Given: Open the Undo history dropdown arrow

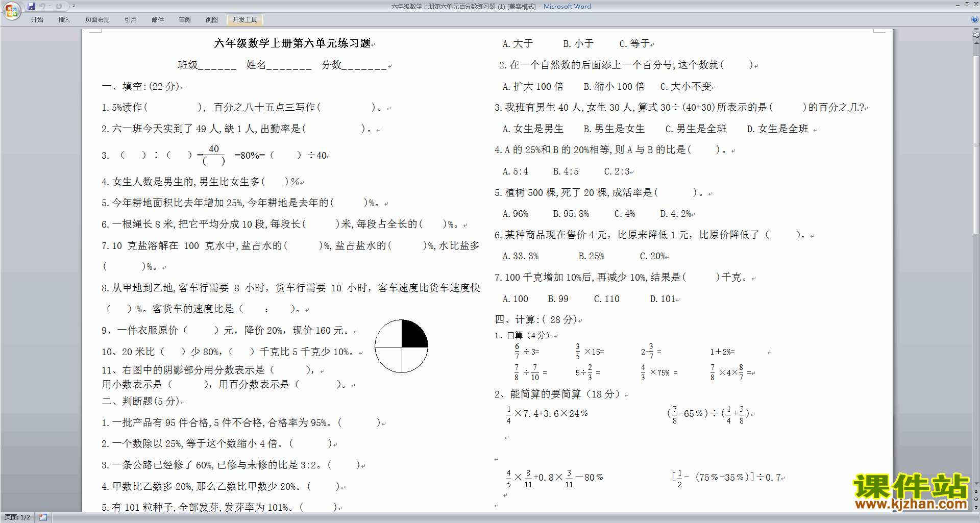Looking at the screenshot, I should [50, 6].
